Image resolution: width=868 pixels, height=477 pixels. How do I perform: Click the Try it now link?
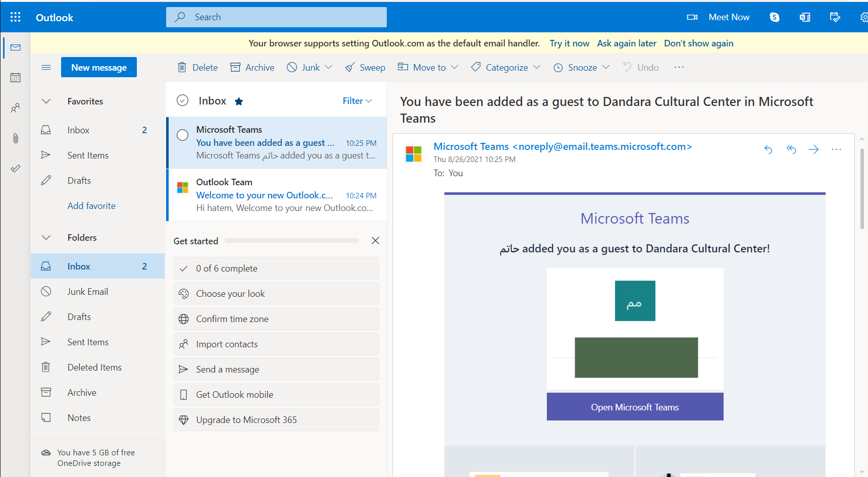pyautogui.click(x=569, y=43)
